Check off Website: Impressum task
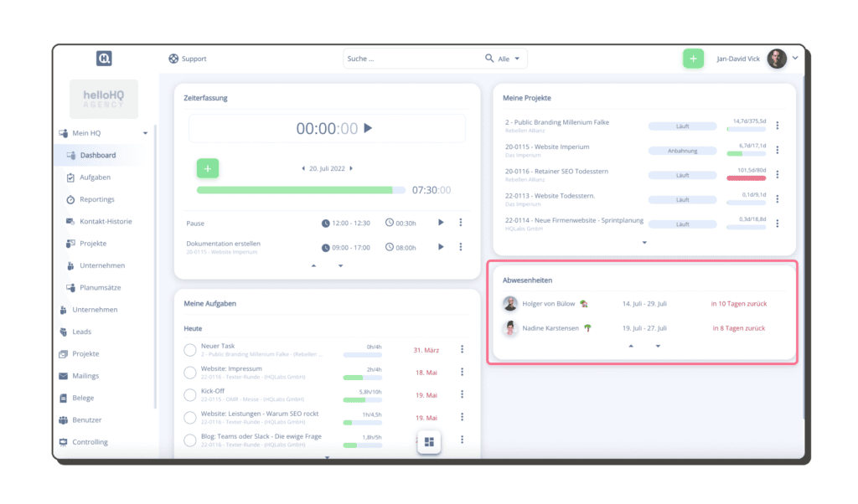The width and height of the screenshot is (858, 504). point(190,372)
